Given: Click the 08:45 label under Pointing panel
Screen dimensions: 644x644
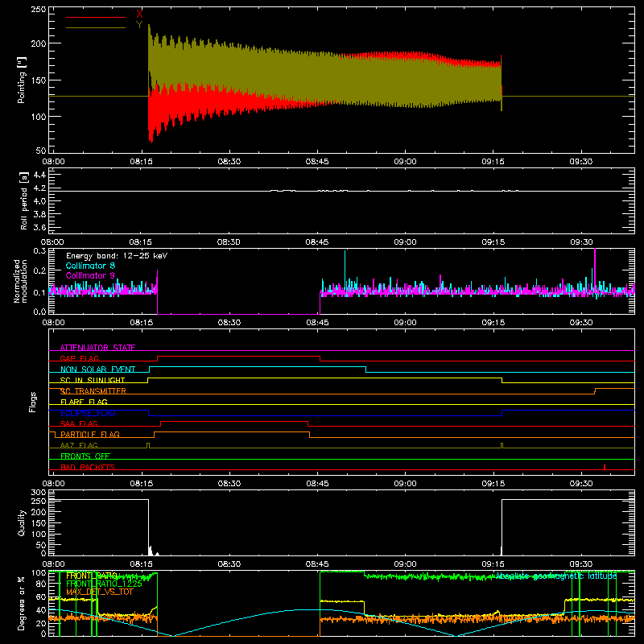Looking at the screenshot, I should [x=317, y=162].
